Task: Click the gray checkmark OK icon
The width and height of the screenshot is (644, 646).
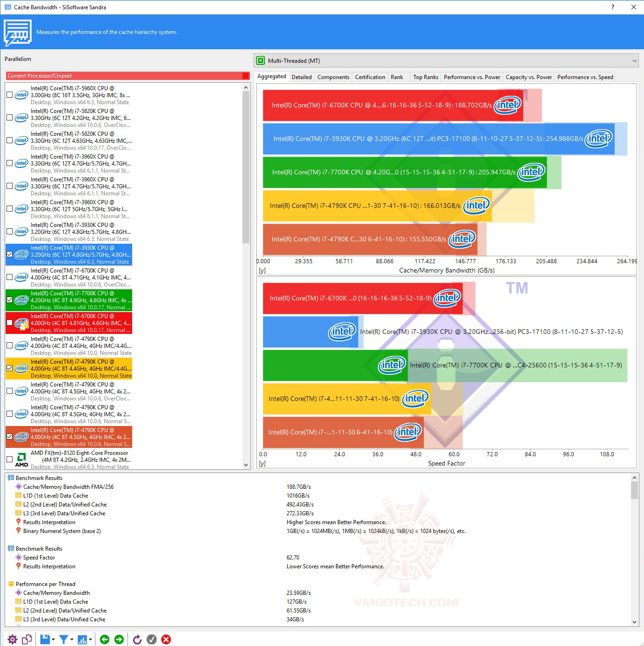Action: click(x=152, y=639)
